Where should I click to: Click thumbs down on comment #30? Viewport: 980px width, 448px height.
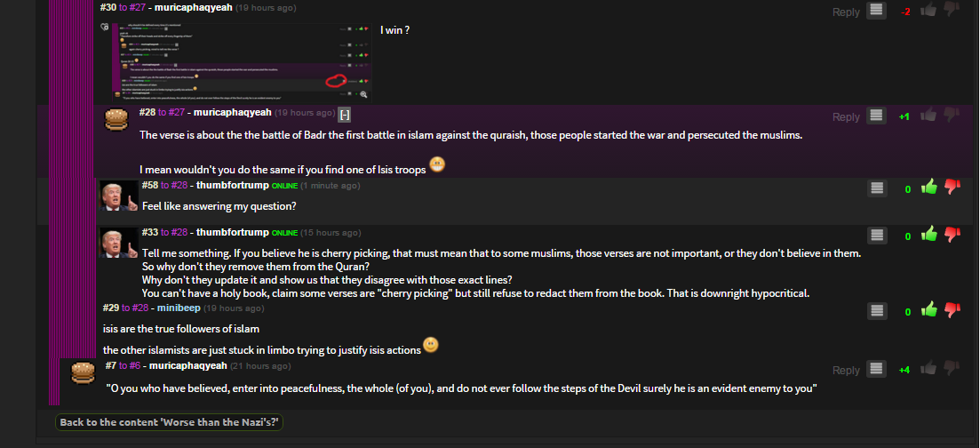point(952,11)
